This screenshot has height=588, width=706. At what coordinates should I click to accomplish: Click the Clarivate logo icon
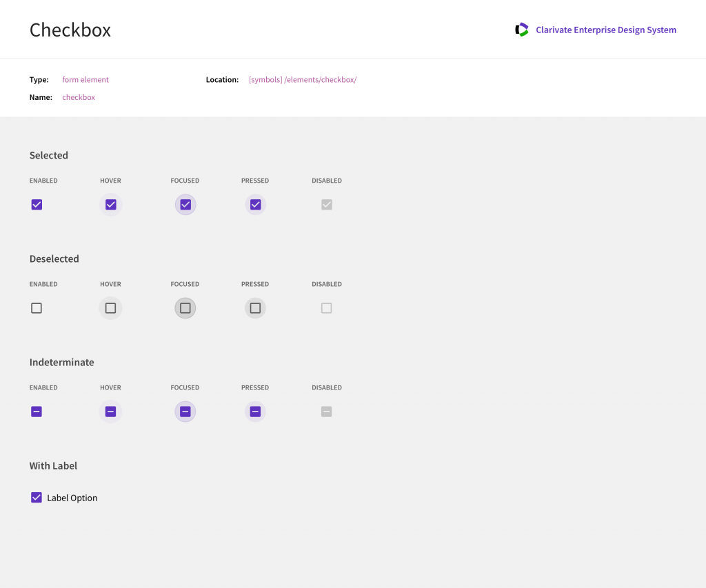(x=522, y=30)
